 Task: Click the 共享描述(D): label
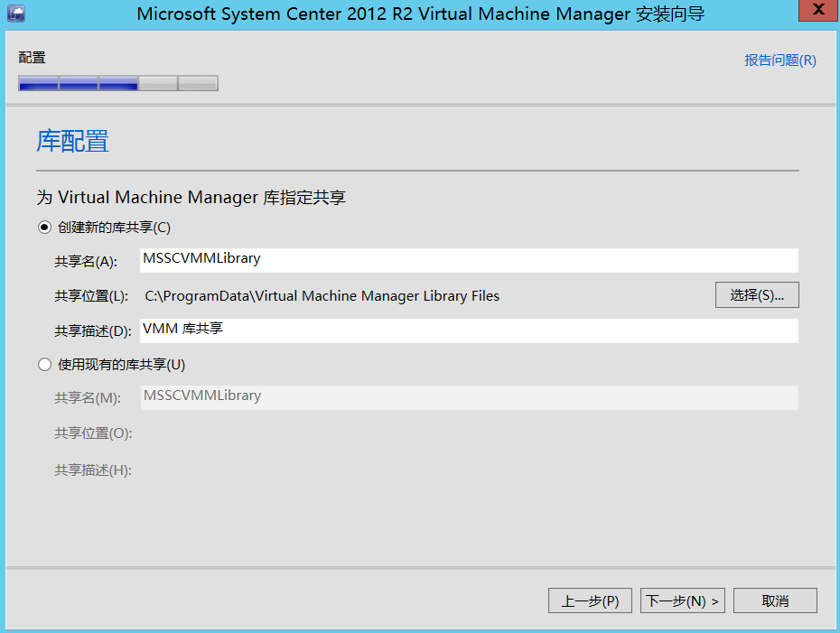point(93,331)
